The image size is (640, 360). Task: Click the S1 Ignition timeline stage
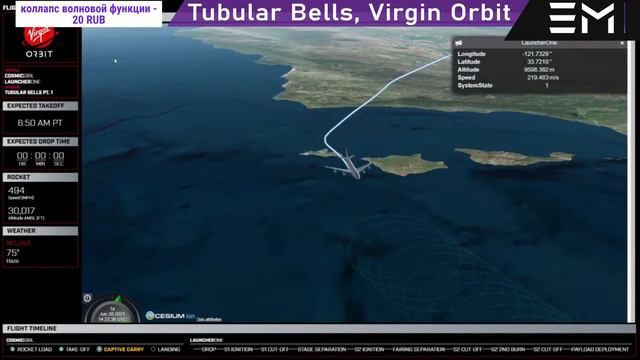(238, 349)
